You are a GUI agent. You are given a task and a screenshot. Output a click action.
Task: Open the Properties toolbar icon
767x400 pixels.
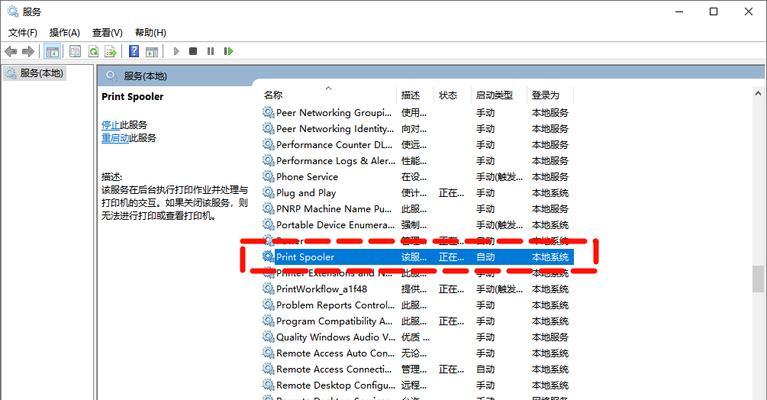point(75,51)
